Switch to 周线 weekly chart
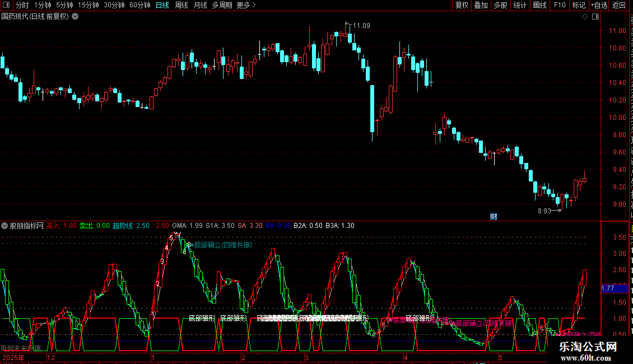This screenshot has width=633, height=364. (181, 5)
